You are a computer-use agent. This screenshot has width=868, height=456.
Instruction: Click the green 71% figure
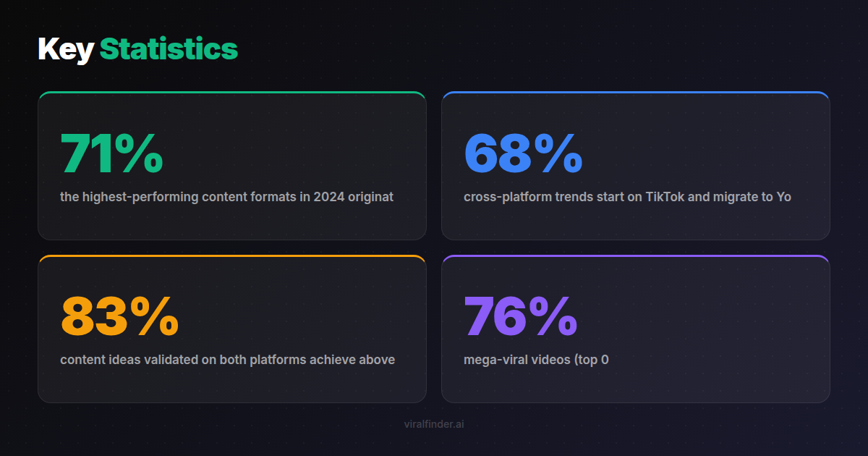[111, 153]
